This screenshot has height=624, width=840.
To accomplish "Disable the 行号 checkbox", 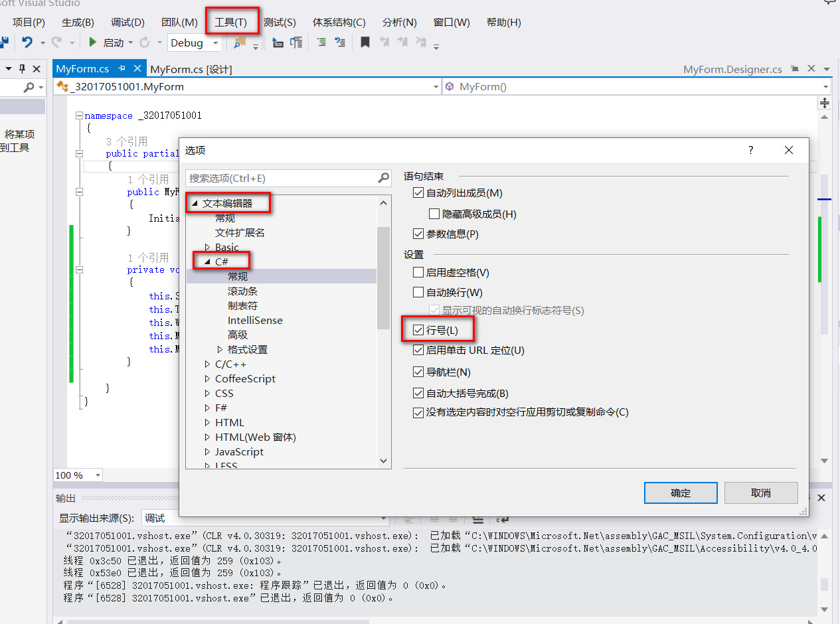I will click(418, 329).
